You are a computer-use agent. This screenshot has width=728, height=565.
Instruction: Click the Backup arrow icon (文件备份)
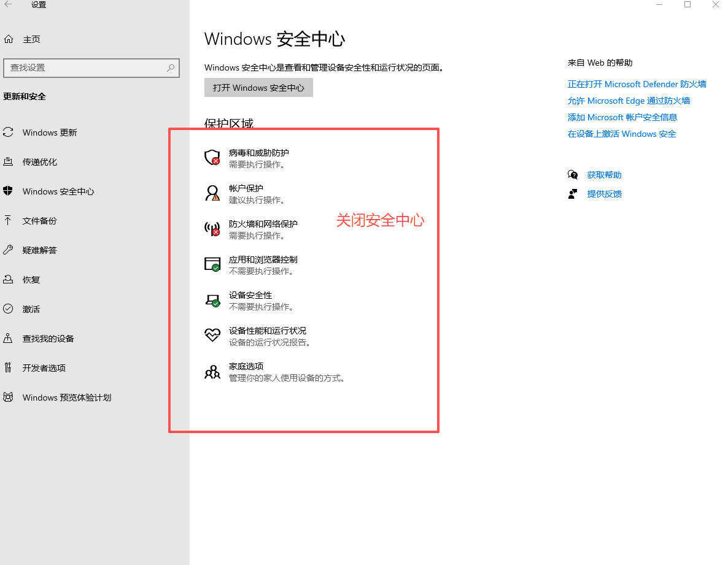click(8, 220)
